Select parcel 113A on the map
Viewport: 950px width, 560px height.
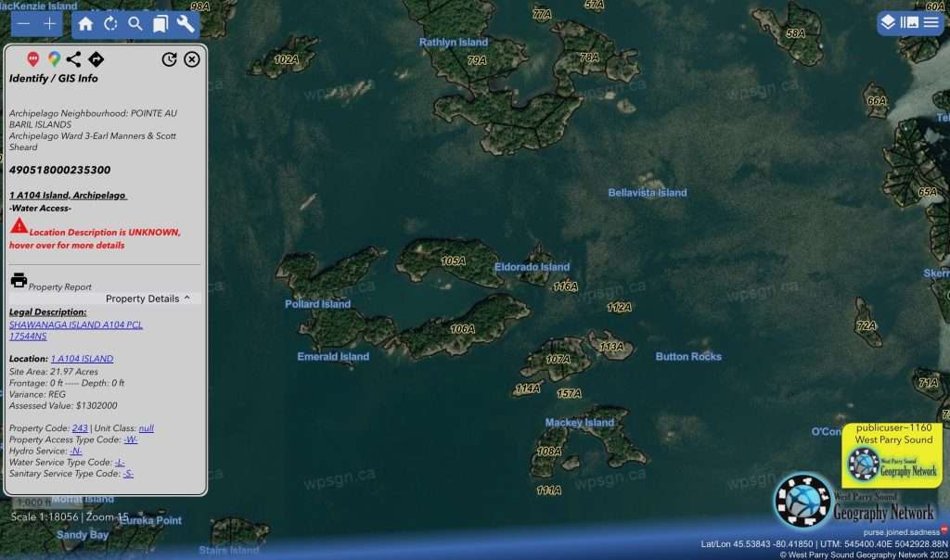(x=611, y=347)
